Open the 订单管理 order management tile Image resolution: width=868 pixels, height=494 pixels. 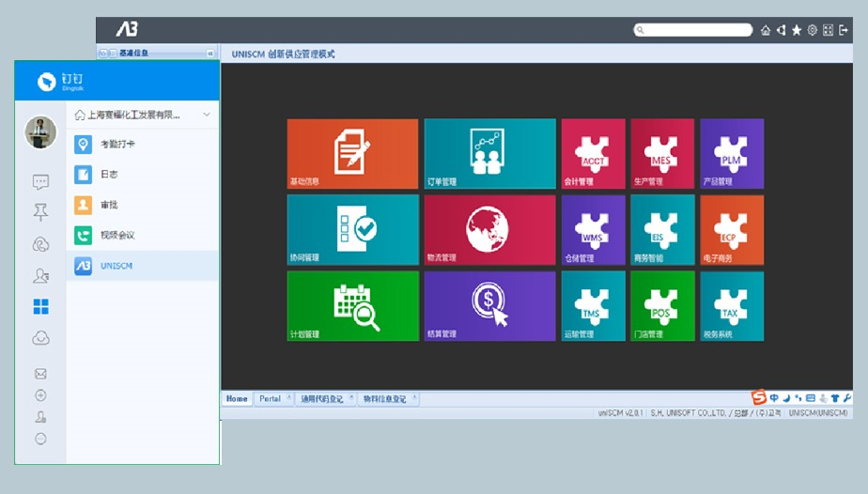(x=490, y=154)
